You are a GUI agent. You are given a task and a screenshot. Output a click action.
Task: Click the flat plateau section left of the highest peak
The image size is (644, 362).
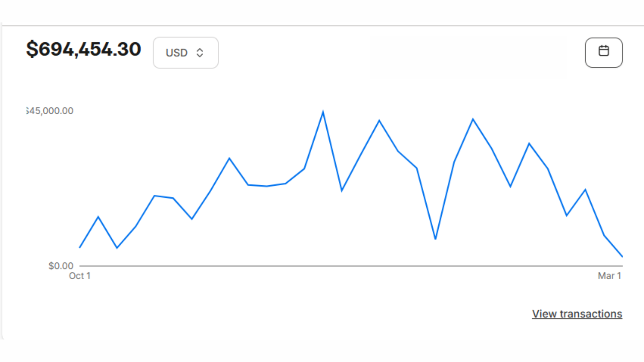point(267,185)
